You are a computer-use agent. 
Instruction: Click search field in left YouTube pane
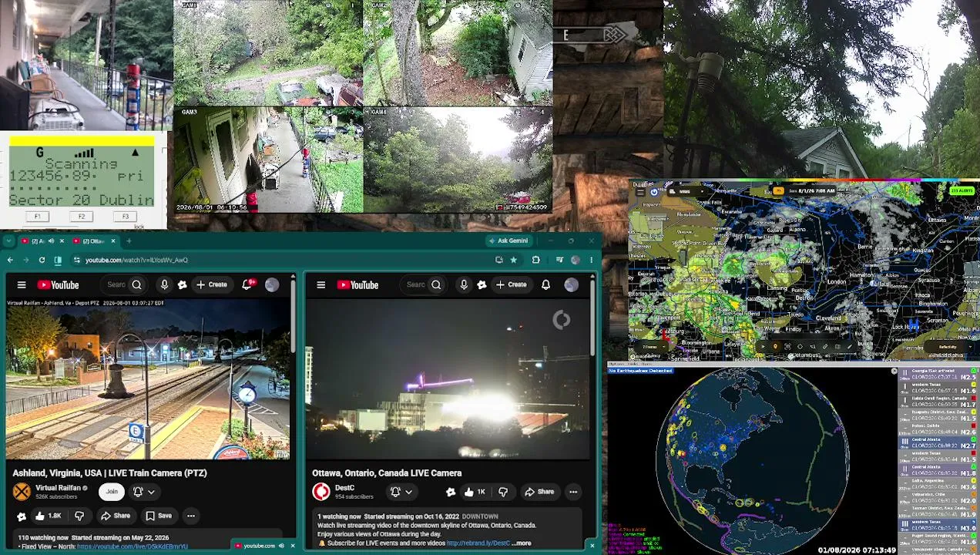coord(116,285)
